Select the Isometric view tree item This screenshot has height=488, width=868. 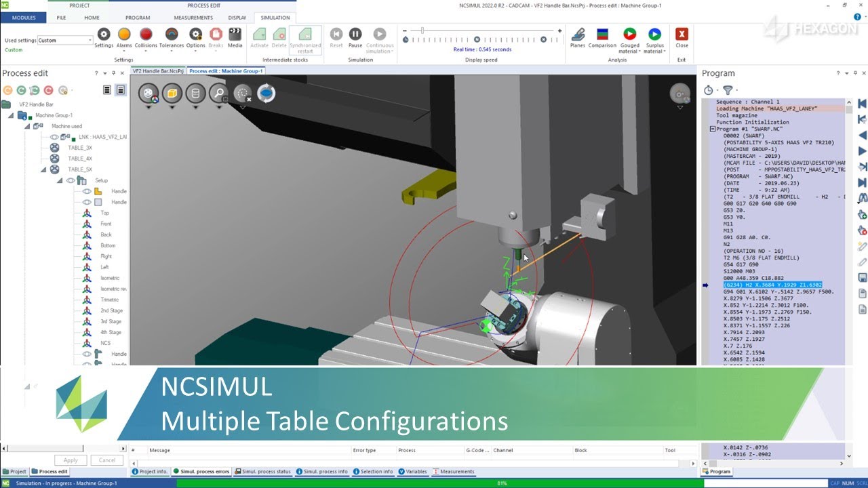110,278
